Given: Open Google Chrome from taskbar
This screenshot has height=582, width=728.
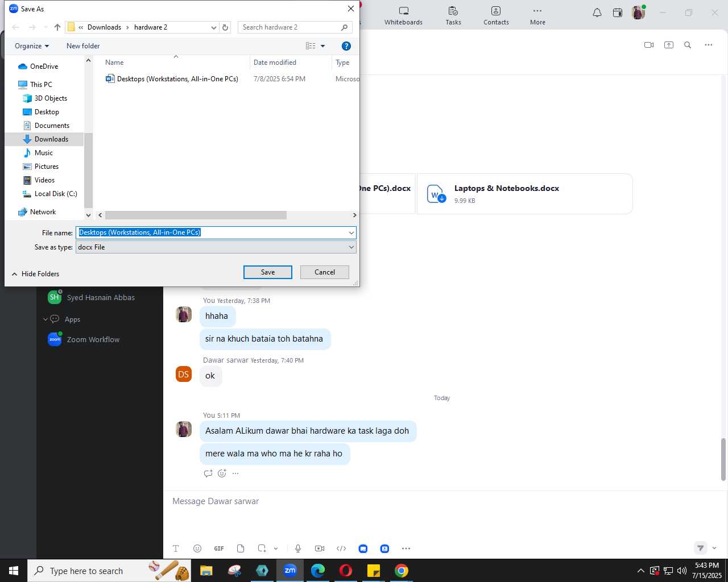Looking at the screenshot, I should [402, 571].
